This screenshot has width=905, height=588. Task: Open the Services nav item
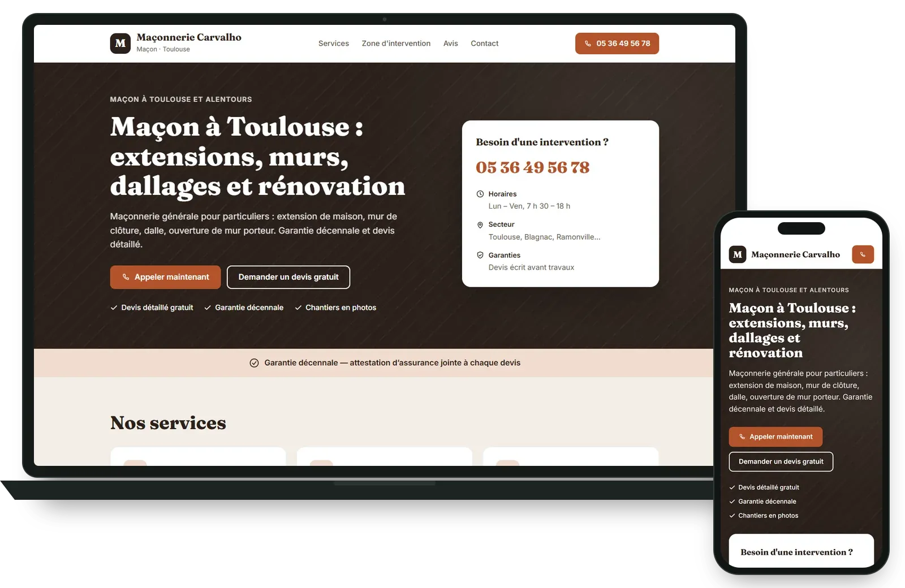point(334,44)
